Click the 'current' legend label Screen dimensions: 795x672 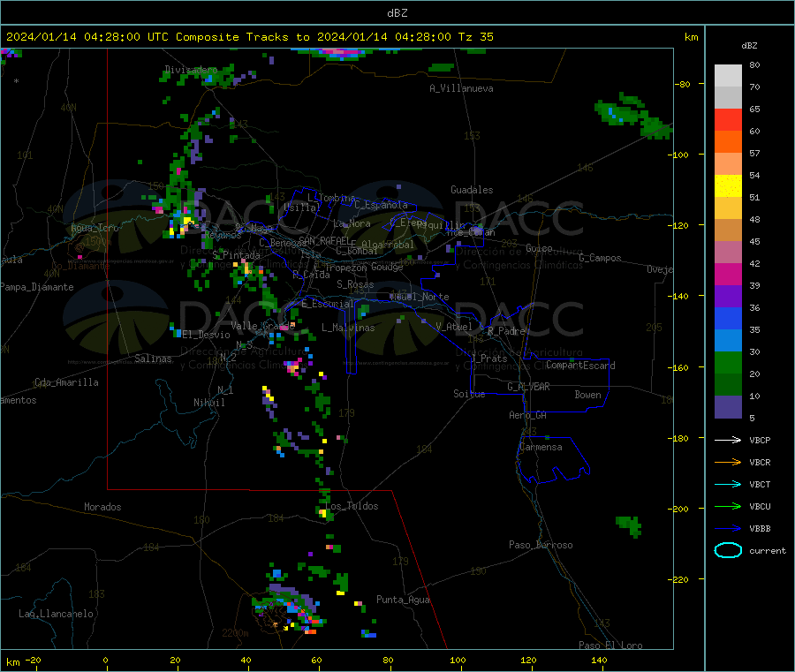768,551
